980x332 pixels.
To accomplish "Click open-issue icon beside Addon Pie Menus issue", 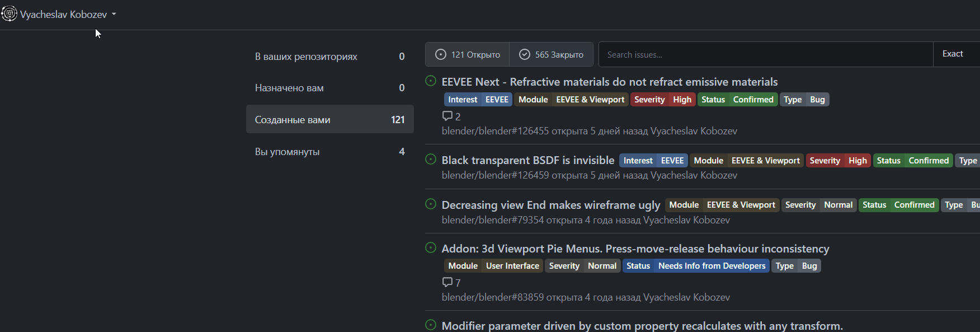I will click(x=431, y=248).
